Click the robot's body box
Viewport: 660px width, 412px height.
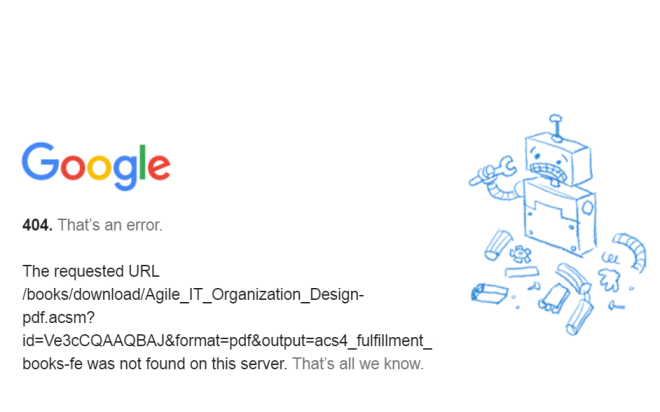[560, 217]
